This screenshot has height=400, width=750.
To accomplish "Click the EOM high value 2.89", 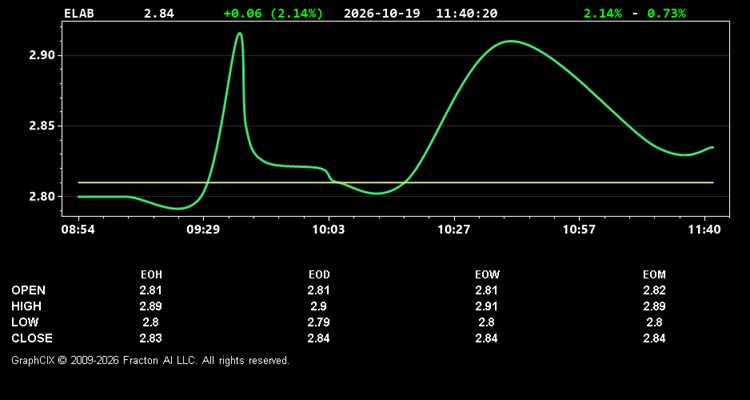I will coord(654,306).
